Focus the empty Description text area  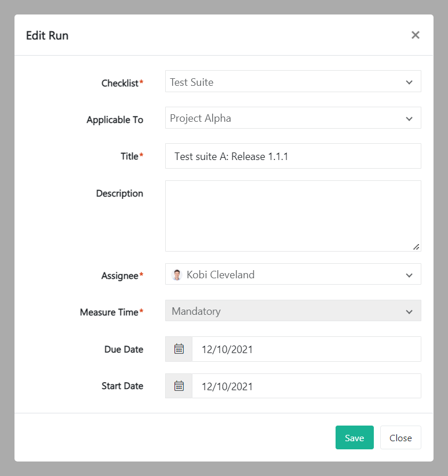point(293,216)
